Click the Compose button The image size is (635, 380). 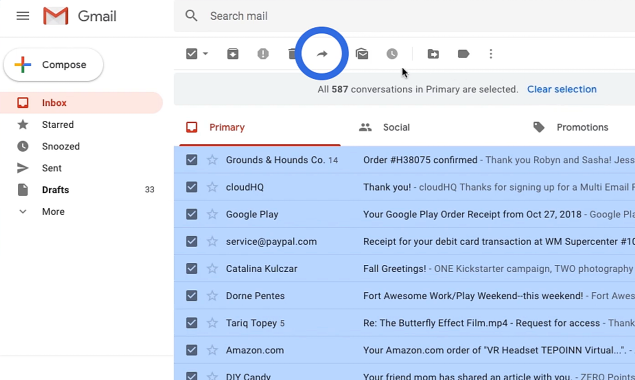tap(53, 65)
